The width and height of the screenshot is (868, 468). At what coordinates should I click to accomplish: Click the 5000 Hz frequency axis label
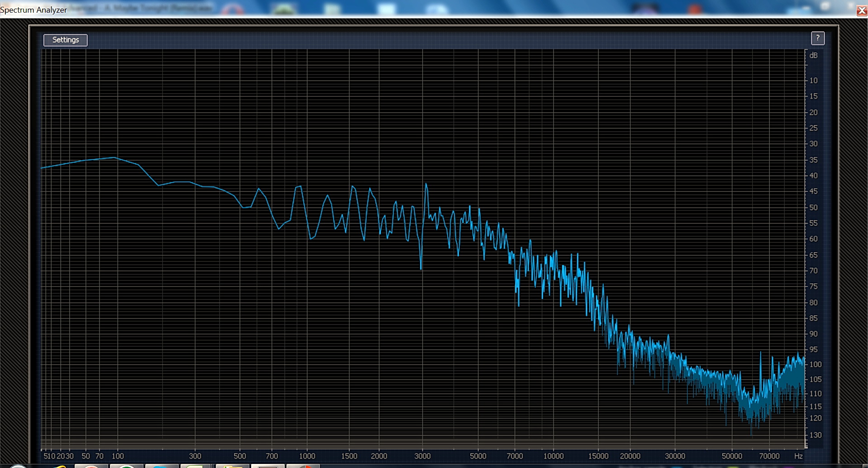pos(478,456)
